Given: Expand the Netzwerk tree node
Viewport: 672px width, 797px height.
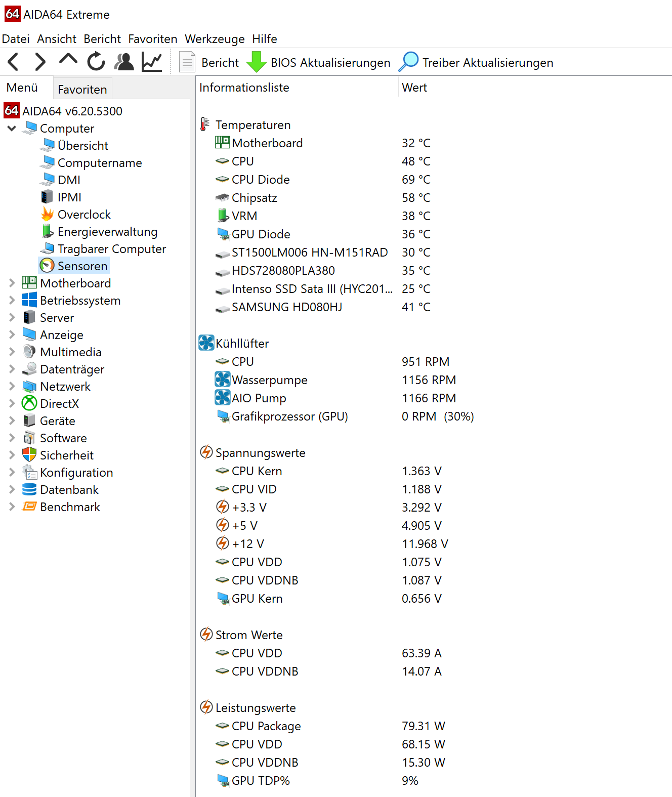Looking at the screenshot, I should point(12,387).
